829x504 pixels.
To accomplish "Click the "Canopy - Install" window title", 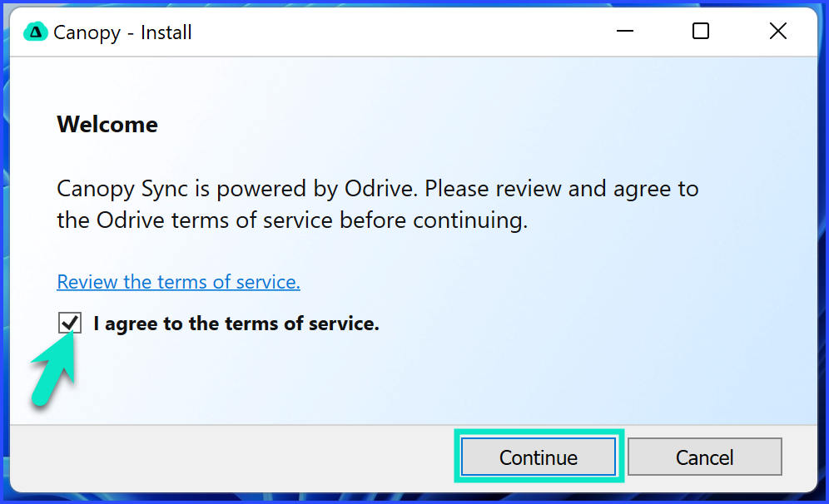I will 122,32.
